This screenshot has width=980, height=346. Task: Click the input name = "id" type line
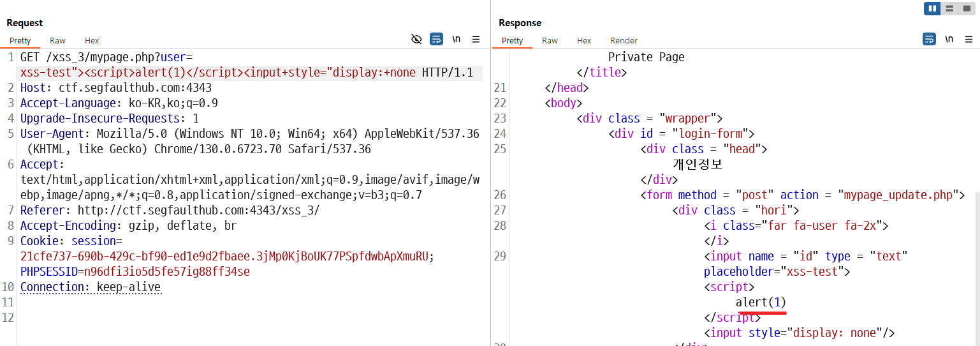806,256
